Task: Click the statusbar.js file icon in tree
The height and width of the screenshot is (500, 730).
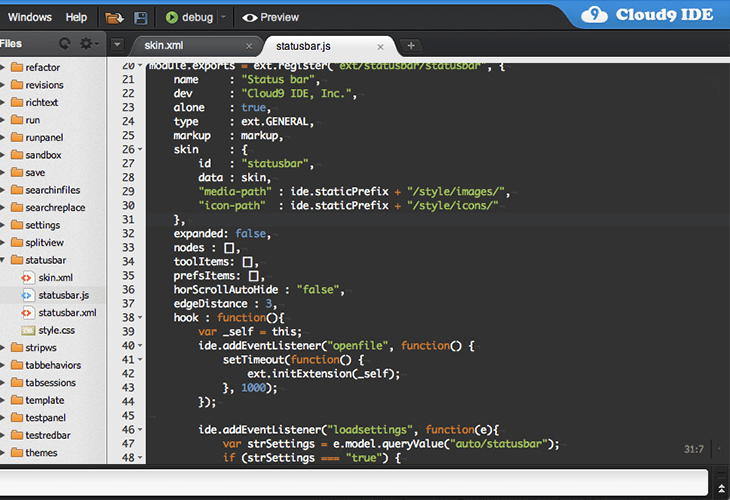Action: point(27,295)
